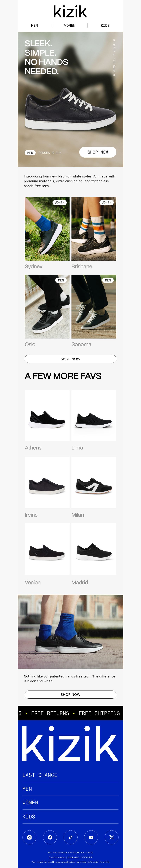The height and width of the screenshot is (868, 141).
Task: Open the YouTube icon in footer
Action: pos(91,837)
